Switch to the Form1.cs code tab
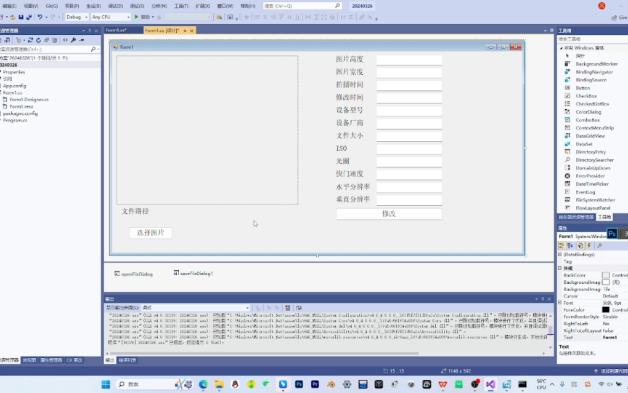 tap(117, 30)
